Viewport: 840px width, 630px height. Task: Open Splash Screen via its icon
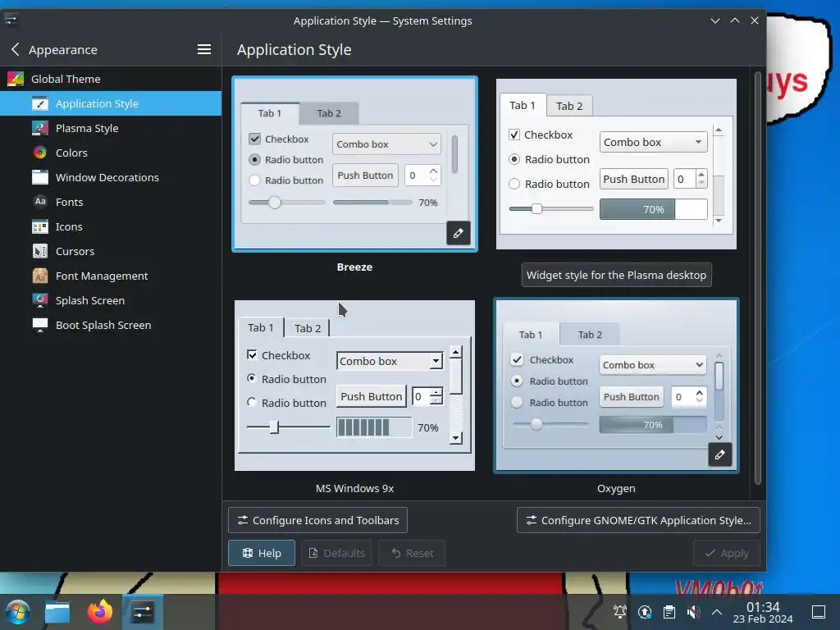(40, 300)
